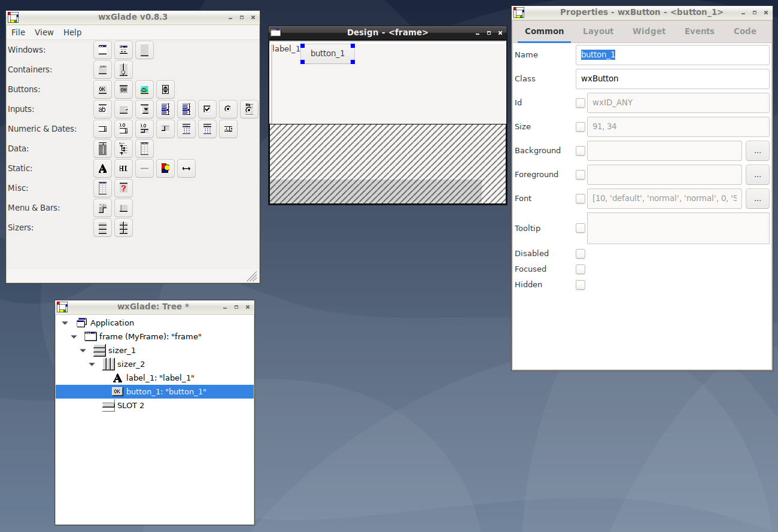Add a SplitterWindow from the Containers row
Screen dimensions: 778x532
(124, 70)
